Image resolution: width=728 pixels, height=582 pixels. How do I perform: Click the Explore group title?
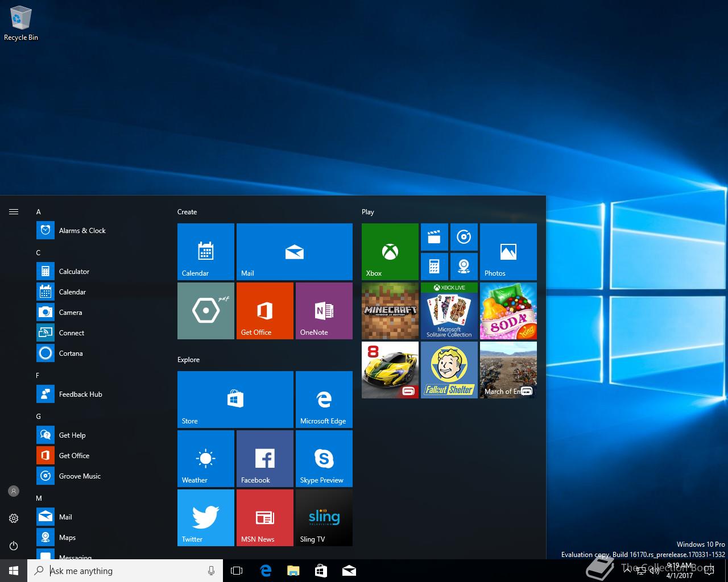coord(189,360)
